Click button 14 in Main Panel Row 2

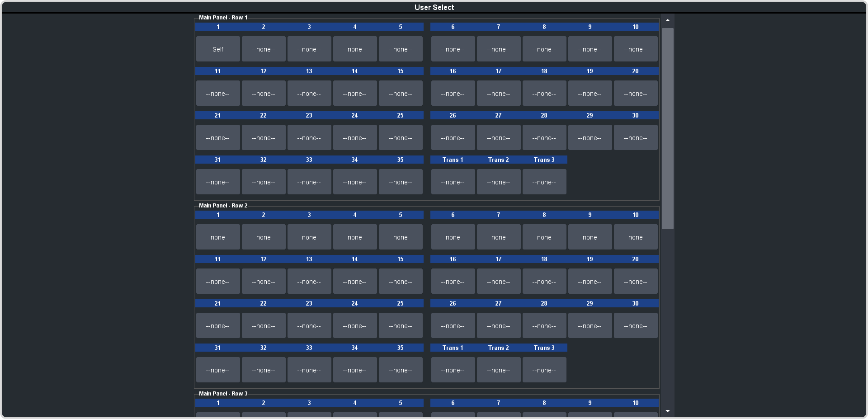pos(355,282)
